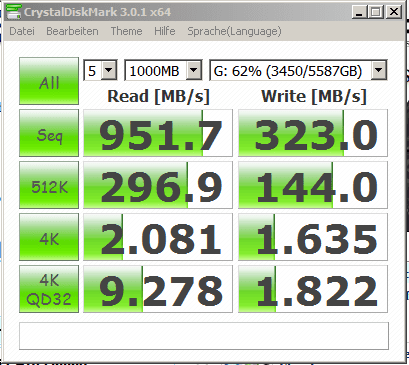Open the Datei menu
409x365 pixels.
(22, 31)
